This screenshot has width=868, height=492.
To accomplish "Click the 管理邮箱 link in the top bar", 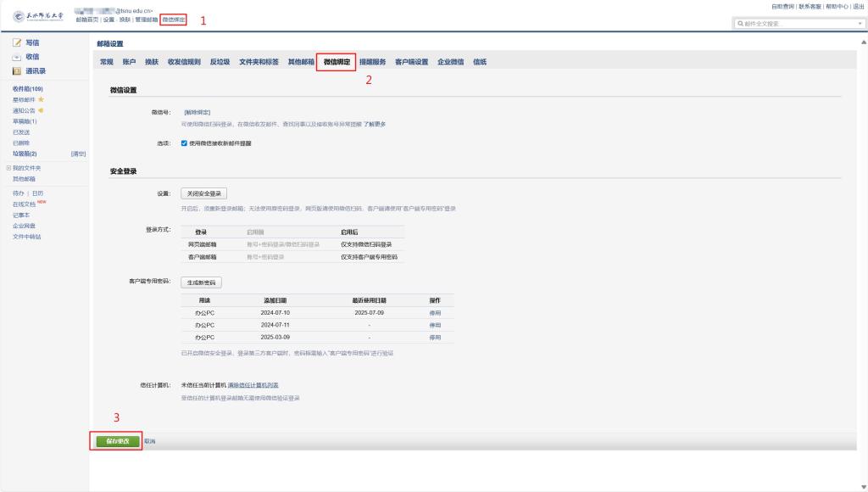I will click(146, 20).
